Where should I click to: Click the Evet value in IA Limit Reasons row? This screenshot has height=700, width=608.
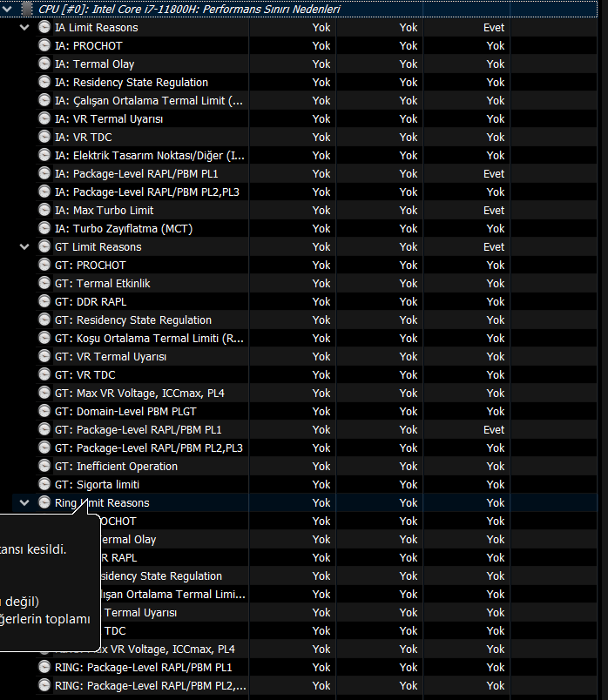494,28
